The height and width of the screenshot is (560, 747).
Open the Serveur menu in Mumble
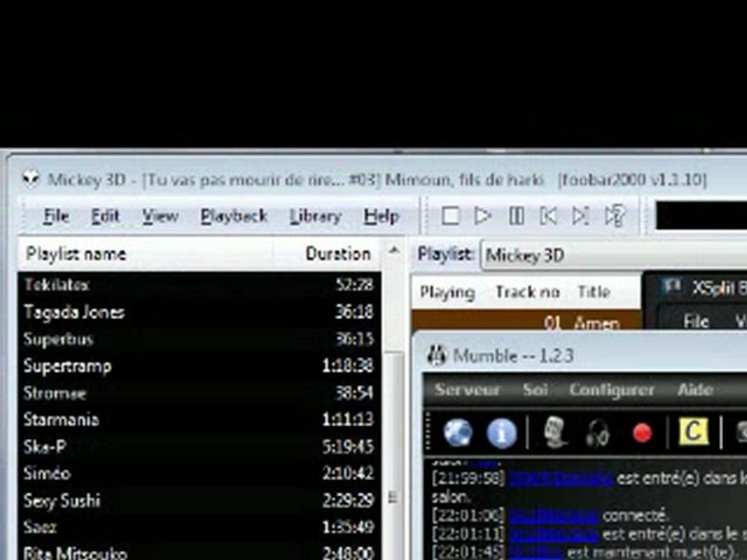[x=467, y=390]
